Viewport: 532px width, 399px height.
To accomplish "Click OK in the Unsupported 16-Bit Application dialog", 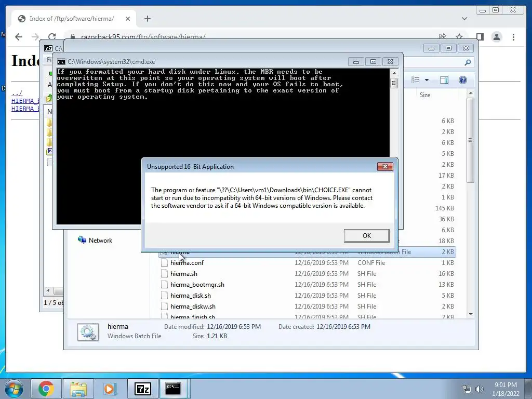I will [366, 235].
